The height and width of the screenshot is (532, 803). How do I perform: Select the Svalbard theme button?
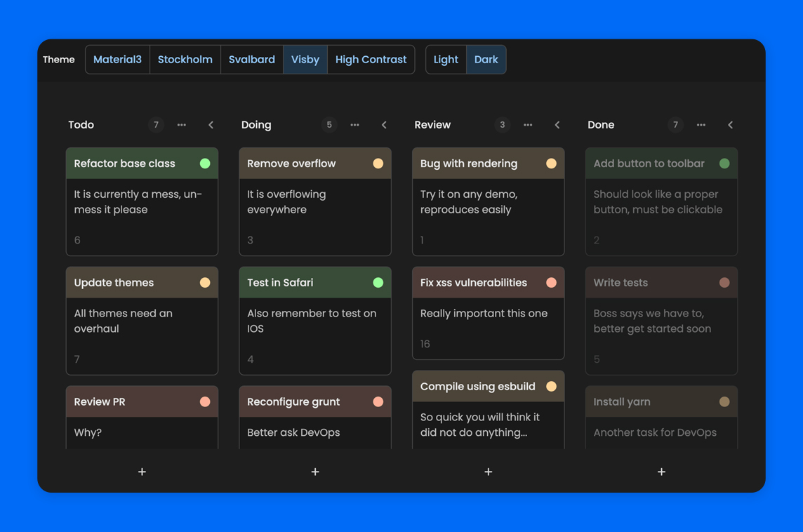(252, 60)
